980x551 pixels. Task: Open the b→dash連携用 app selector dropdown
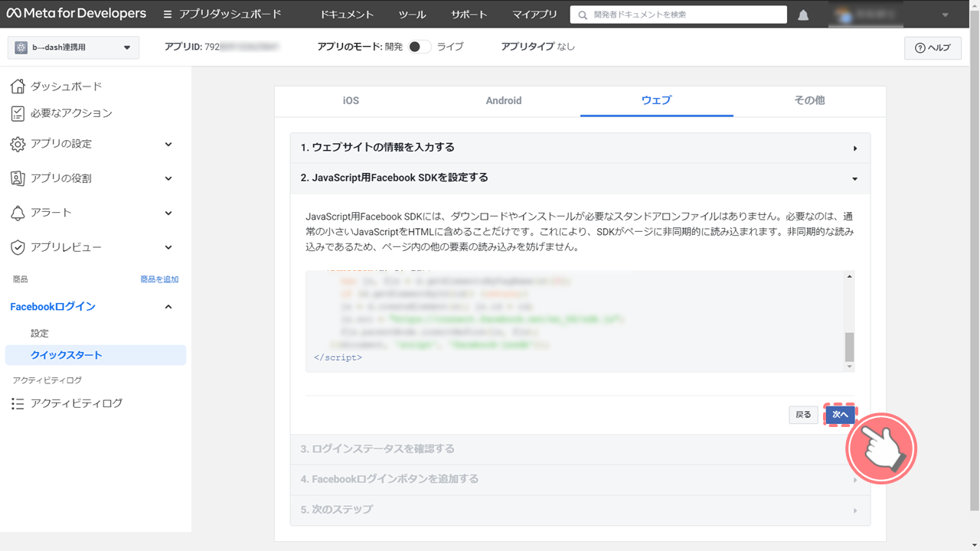pyautogui.click(x=73, y=47)
